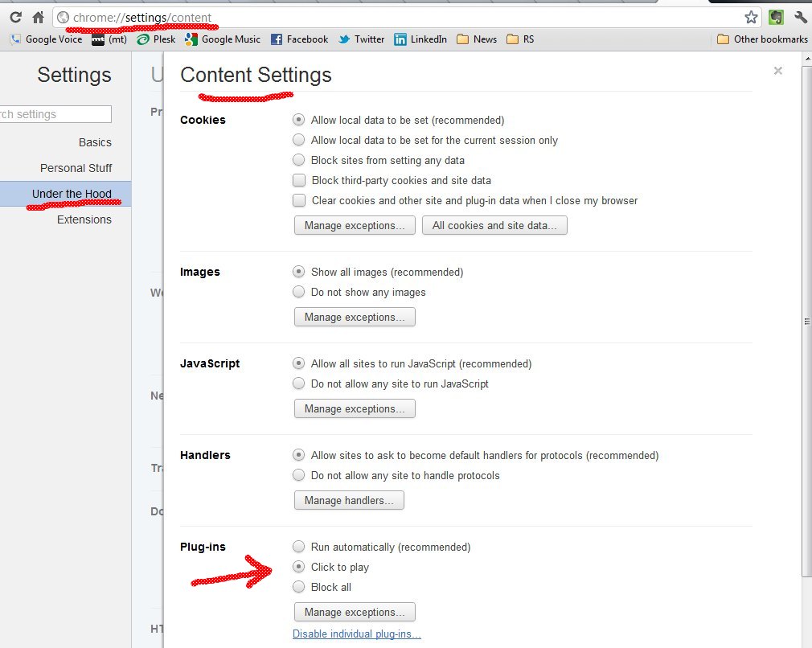Bookmark this page with the star icon
This screenshot has height=648, width=812.
[x=751, y=17]
